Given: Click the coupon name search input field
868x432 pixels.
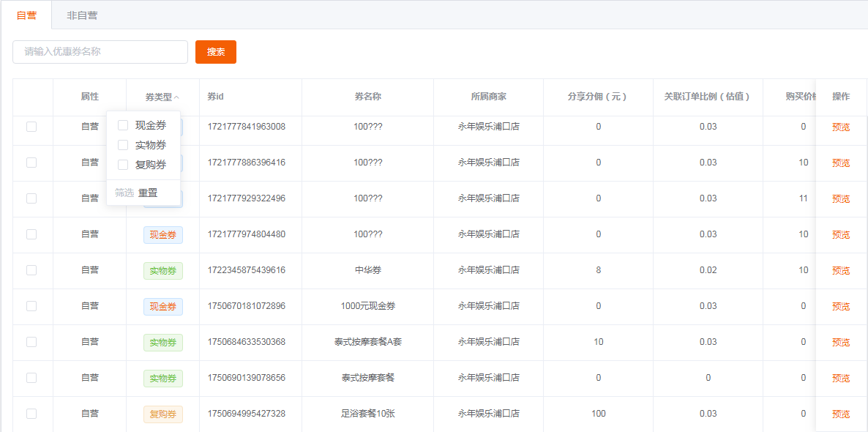Looking at the screenshot, I should pos(100,52).
